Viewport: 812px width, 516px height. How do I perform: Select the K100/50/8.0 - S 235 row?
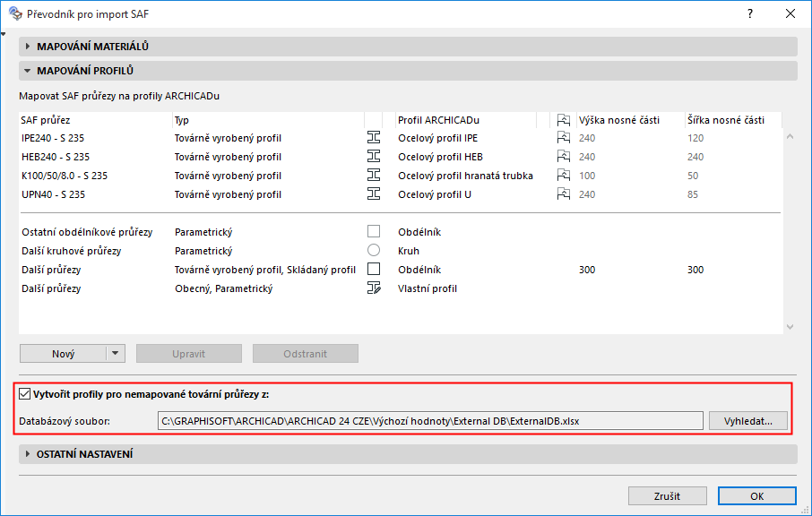click(x=400, y=176)
